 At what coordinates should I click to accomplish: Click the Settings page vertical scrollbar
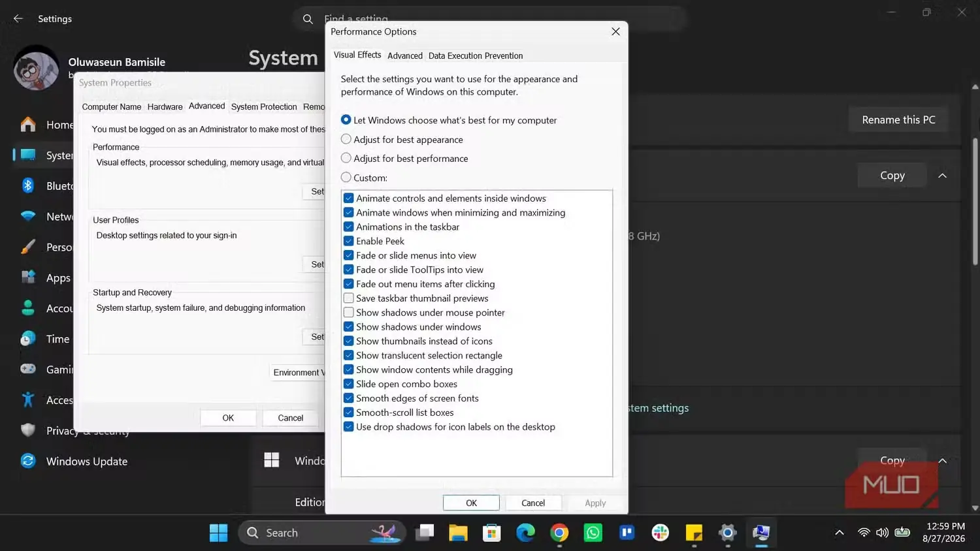tap(975, 201)
